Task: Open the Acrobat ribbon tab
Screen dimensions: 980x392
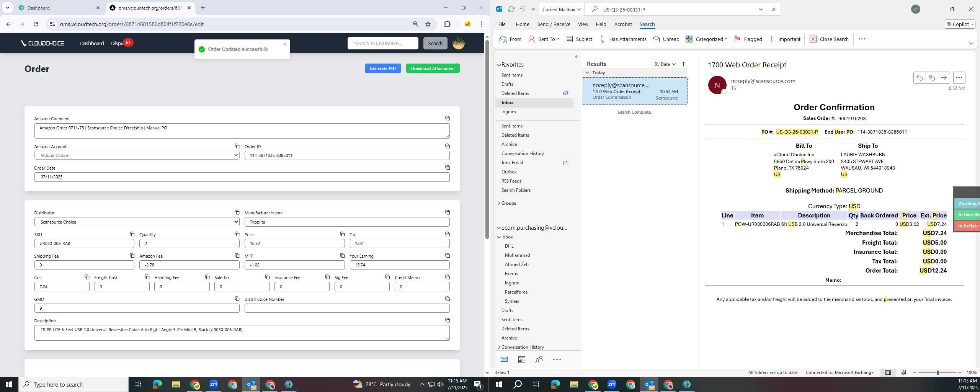Action: (623, 24)
